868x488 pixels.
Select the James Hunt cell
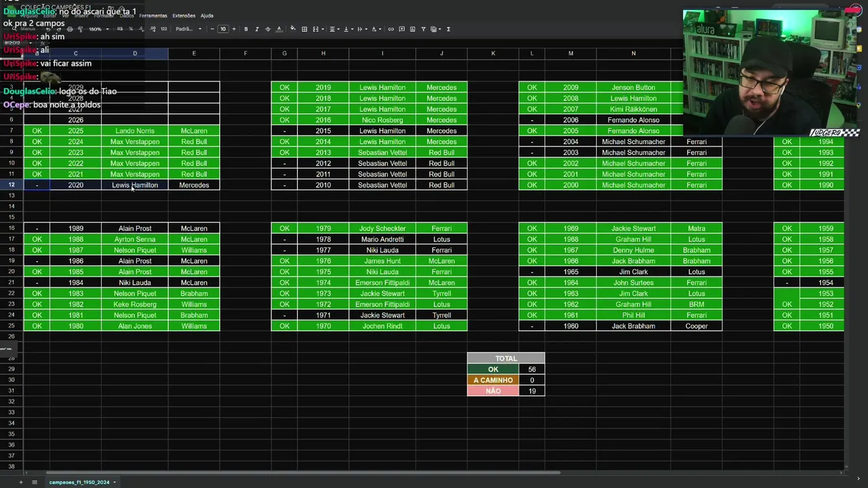pos(382,261)
